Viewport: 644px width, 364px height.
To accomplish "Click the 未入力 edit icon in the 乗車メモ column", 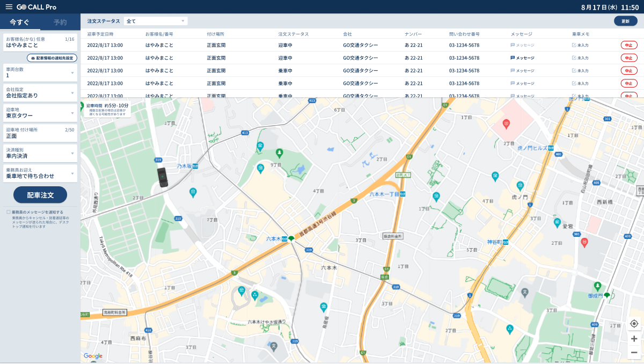I will pos(575,44).
